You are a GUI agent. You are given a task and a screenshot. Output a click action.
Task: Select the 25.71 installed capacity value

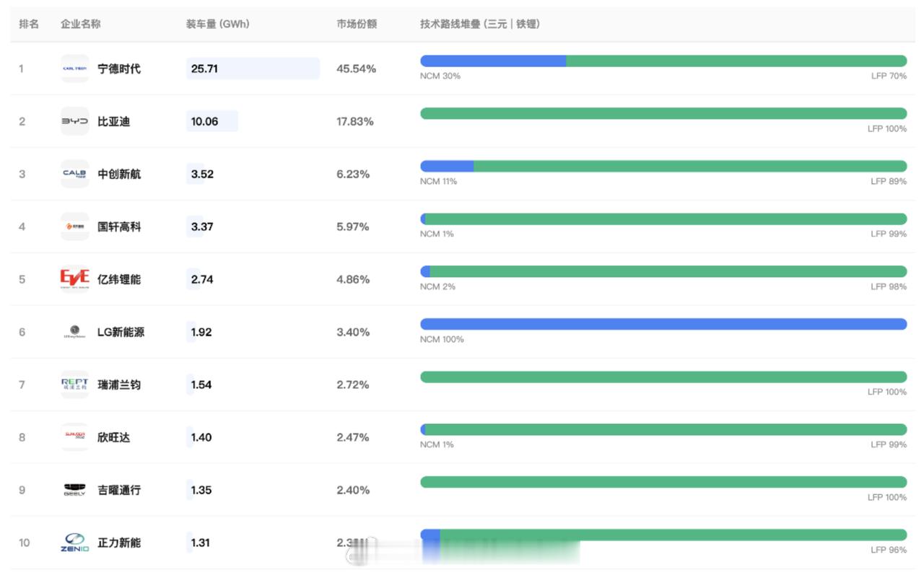[204, 68]
